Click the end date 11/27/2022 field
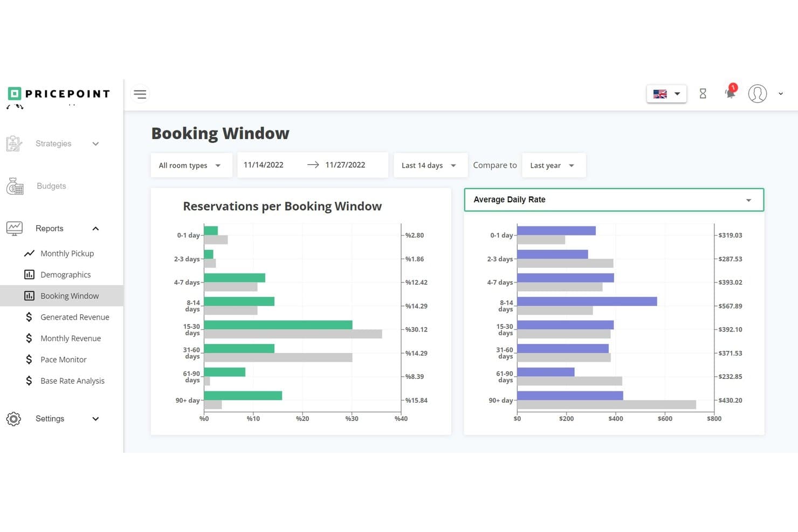This screenshot has width=798, height=532. 345,165
